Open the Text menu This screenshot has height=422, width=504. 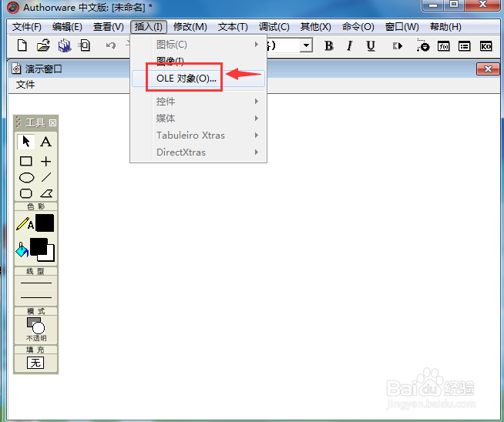pos(233,27)
